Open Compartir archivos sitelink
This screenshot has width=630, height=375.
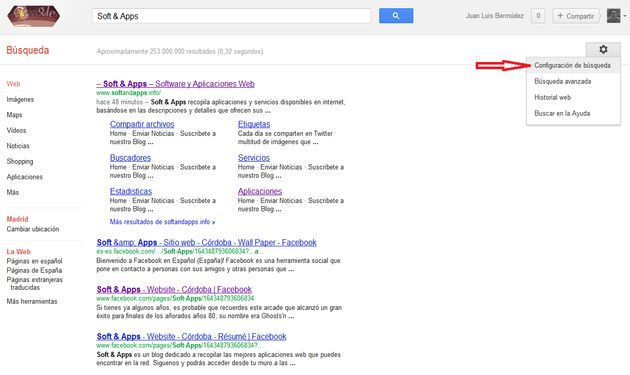click(142, 124)
